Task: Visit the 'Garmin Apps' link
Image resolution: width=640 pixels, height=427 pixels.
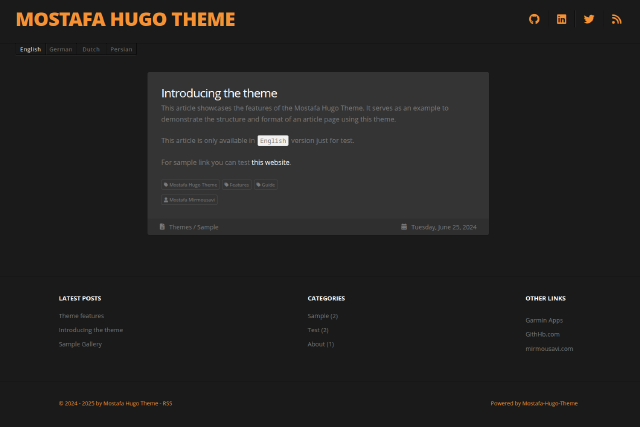Action: [x=543, y=320]
